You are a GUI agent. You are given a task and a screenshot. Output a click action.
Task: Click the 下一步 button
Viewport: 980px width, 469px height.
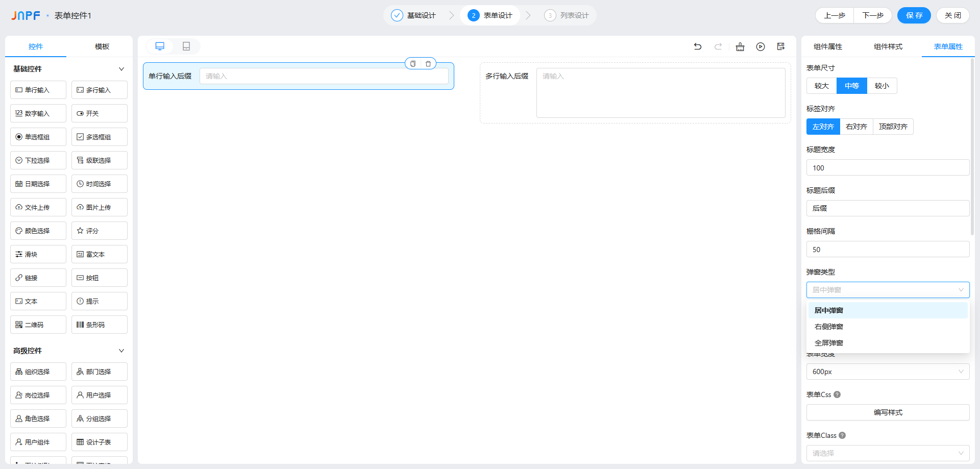pyautogui.click(x=873, y=15)
